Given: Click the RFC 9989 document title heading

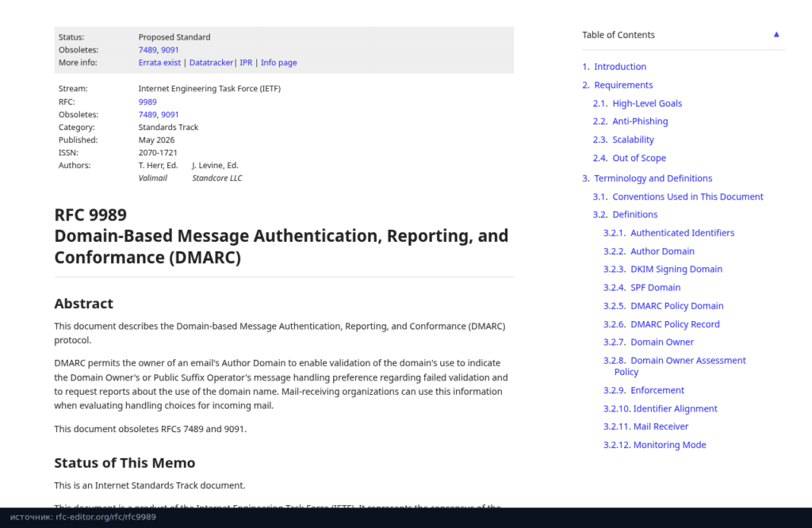Looking at the screenshot, I should [282, 236].
